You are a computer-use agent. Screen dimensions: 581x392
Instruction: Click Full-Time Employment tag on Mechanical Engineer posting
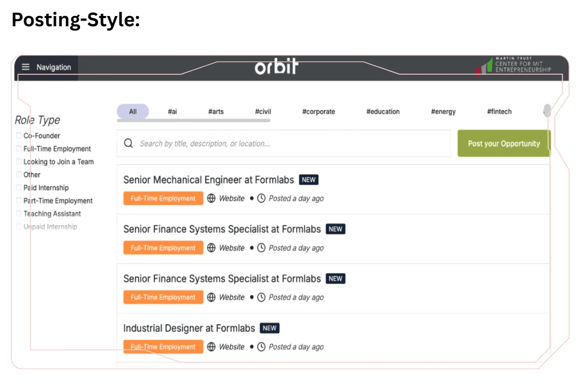(x=163, y=198)
